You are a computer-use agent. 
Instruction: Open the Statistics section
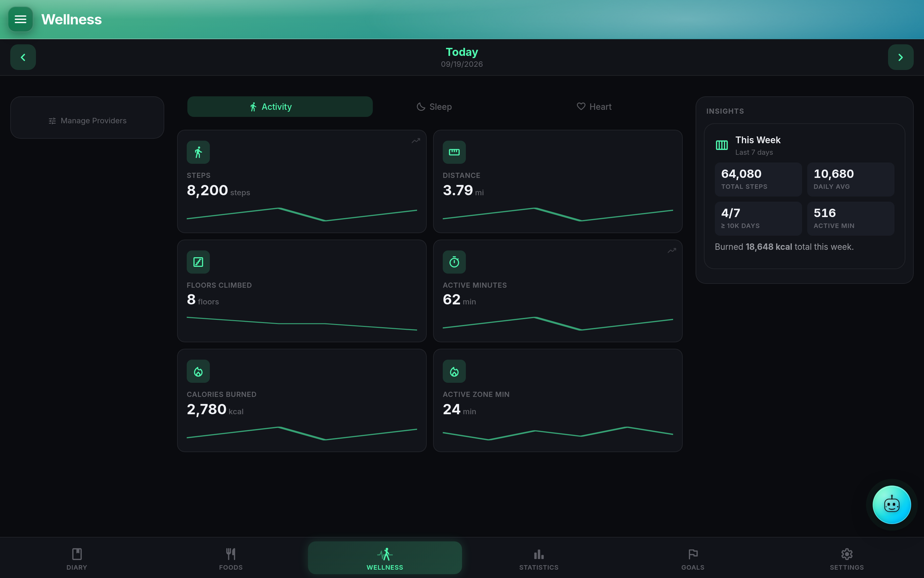coord(539,559)
